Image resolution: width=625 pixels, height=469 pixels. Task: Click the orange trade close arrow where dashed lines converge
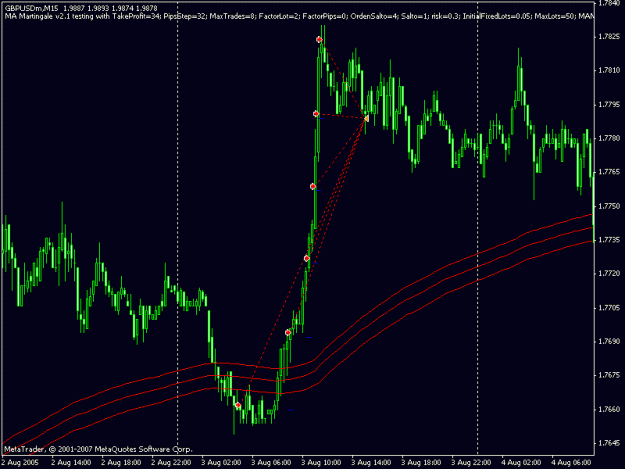pos(366,118)
